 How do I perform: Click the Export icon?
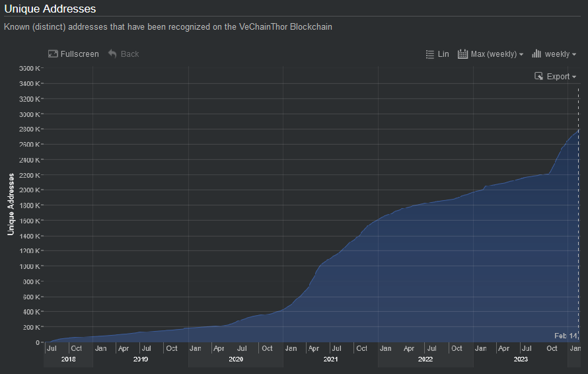tap(538, 76)
